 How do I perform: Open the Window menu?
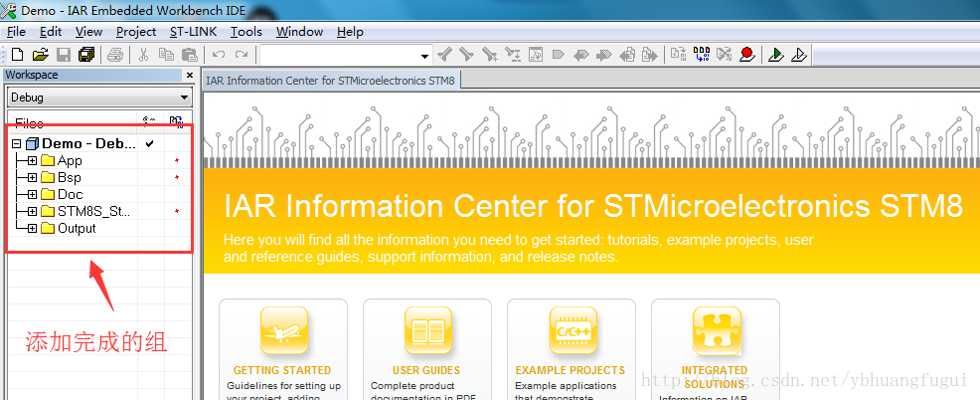pos(299,31)
